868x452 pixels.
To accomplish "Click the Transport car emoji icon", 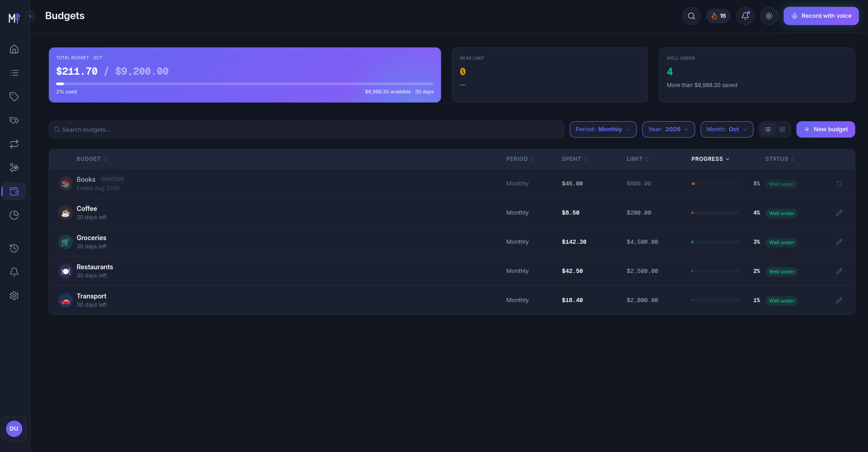I will coord(66,300).
